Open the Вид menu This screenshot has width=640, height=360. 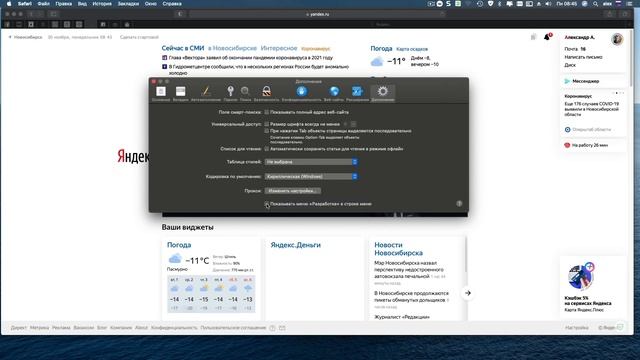pyautogui.click(x=82, y=4)
